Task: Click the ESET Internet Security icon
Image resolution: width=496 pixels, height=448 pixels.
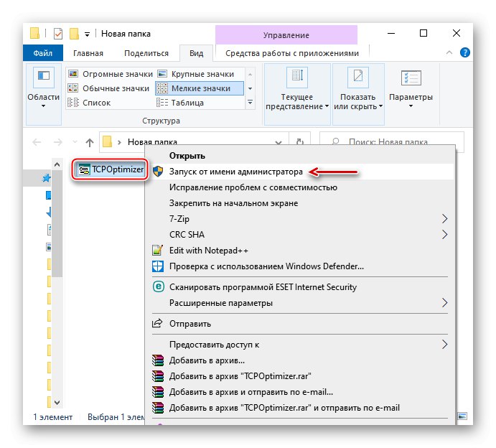Action: point(158,286)
